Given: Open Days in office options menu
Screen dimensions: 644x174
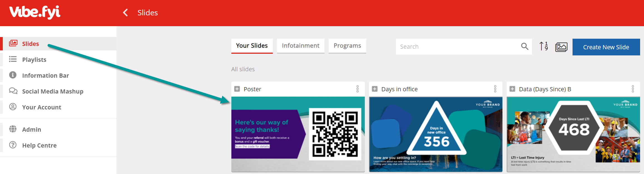Looking at the screenshot, I should coord(495,89).
